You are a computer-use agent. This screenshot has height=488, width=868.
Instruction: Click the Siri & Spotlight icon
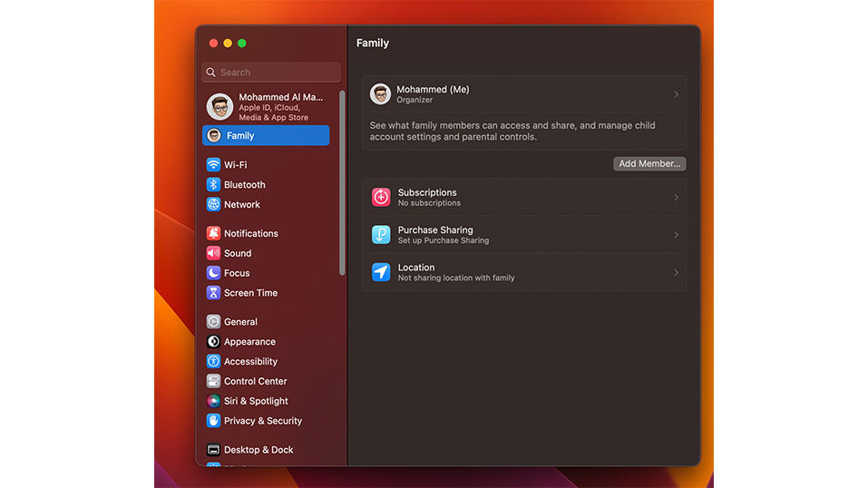(x=213, y=401)
